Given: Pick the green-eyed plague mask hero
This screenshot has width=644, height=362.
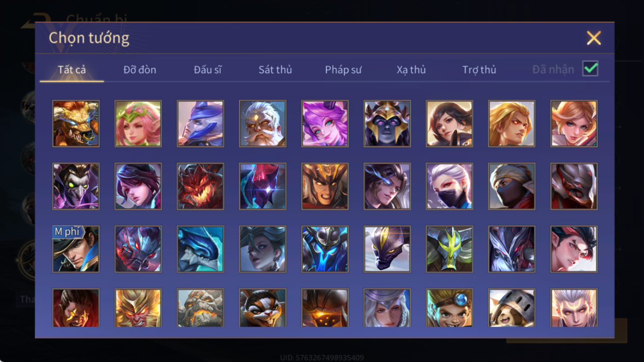Looking at the screenshot, I should click(x=76, y=186).
